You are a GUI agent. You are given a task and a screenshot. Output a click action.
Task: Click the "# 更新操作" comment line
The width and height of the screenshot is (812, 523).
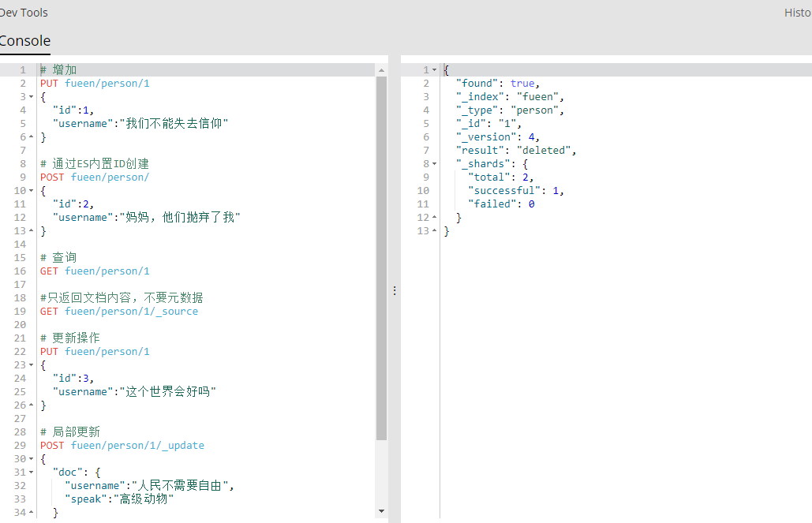[x=70, y=338]
